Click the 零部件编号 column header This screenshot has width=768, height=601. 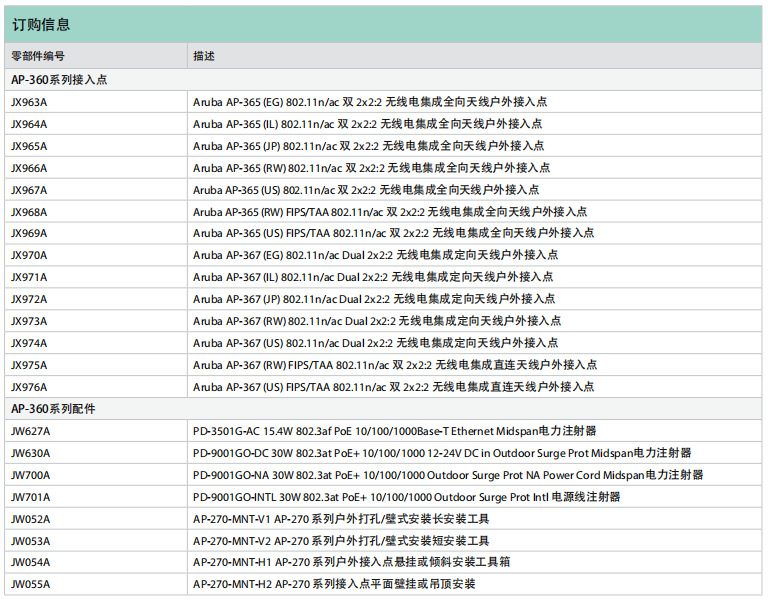pyautogui.click(x=38, y=56)
